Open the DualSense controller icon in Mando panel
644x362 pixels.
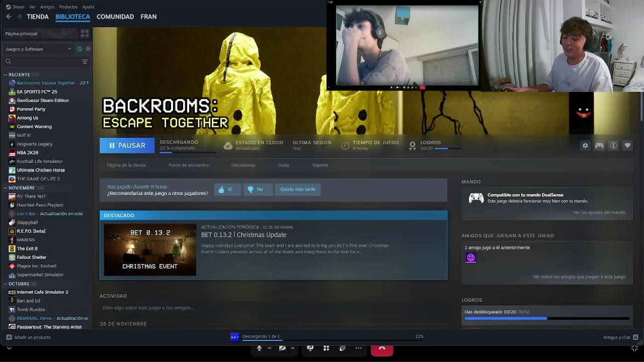tap(476, 198)
